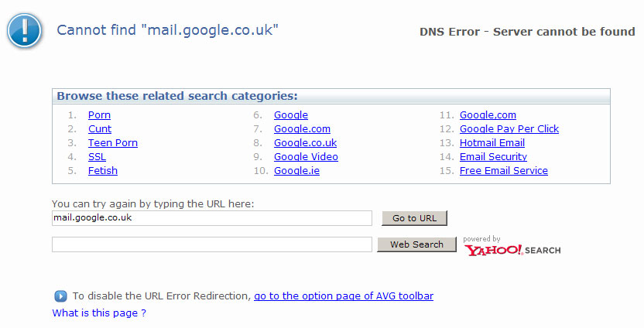Follow the Google.com link numbered 7

302,129
